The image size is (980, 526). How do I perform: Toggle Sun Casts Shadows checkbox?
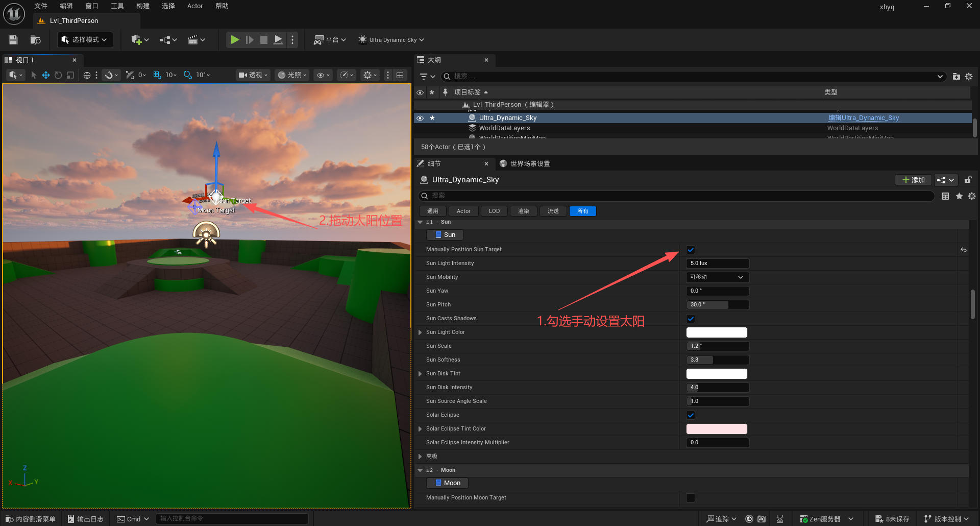[691, 319]
